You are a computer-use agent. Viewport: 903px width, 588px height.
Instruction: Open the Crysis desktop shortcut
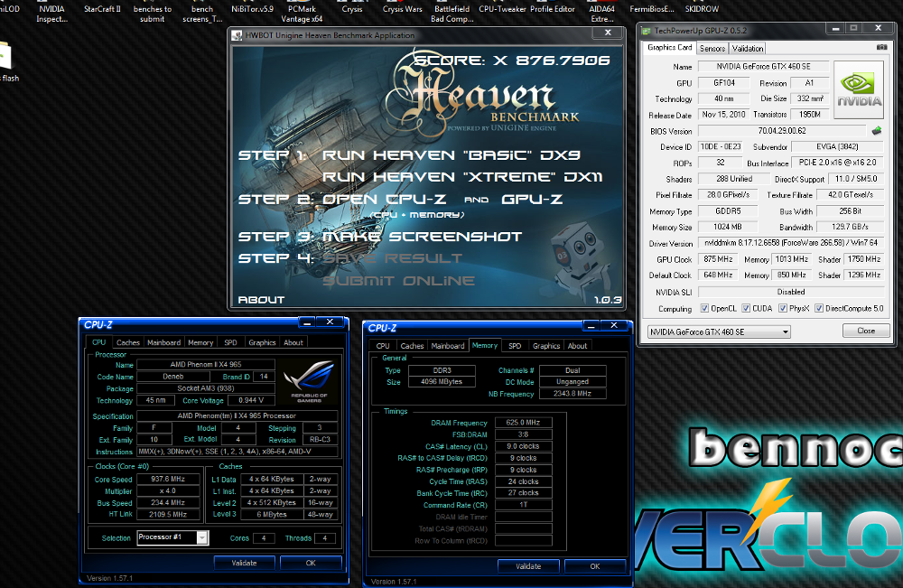tap(352, 9)
